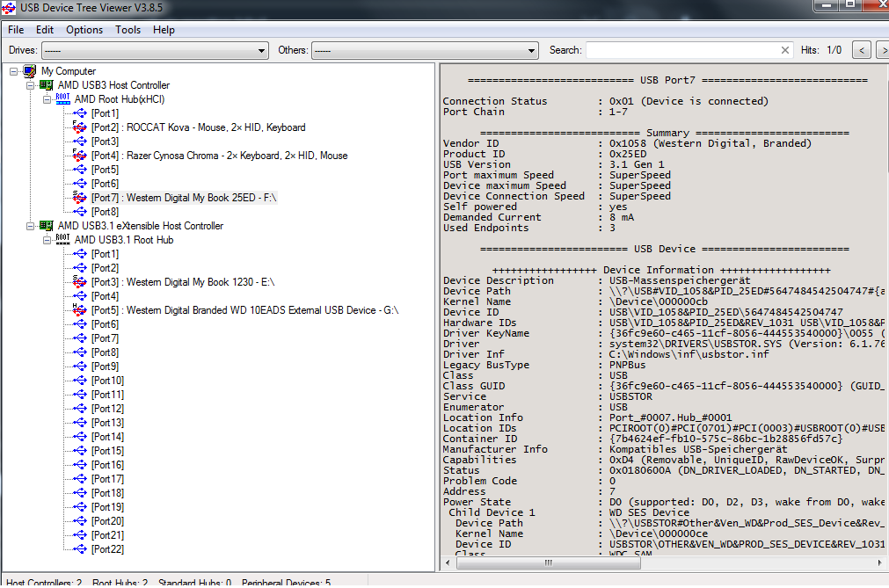Click the USB icon of Port10

point(80,380)
